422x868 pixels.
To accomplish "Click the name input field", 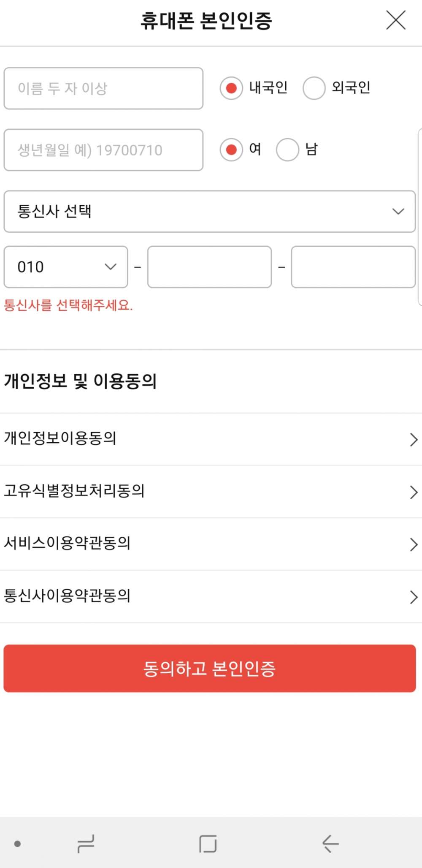I will click(103, 88).
